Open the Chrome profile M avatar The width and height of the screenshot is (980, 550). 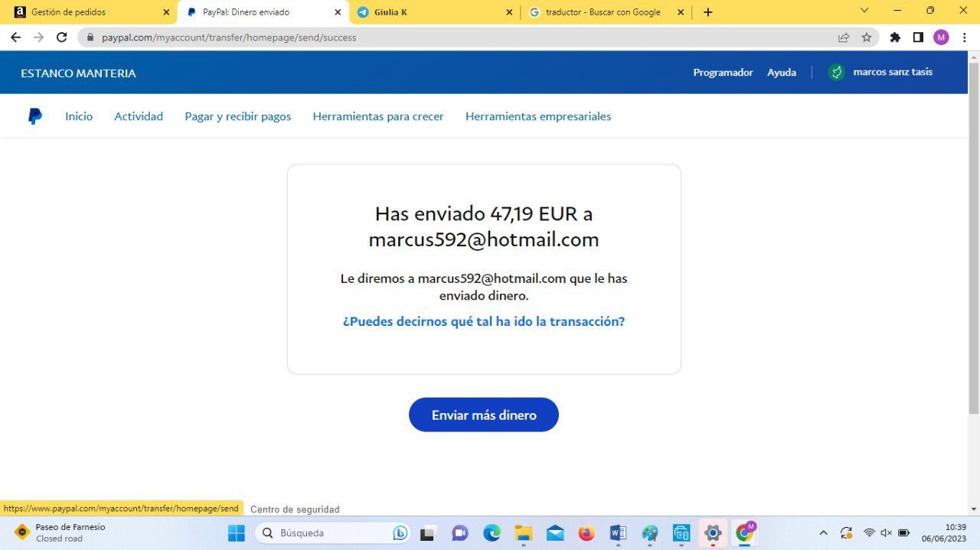tap(941, 37)
